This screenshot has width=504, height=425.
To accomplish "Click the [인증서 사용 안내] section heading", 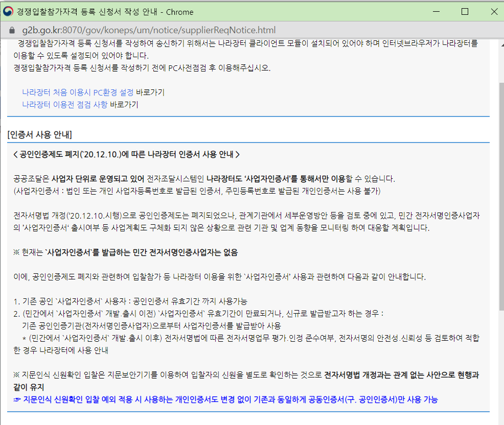I will click(40, 134).
